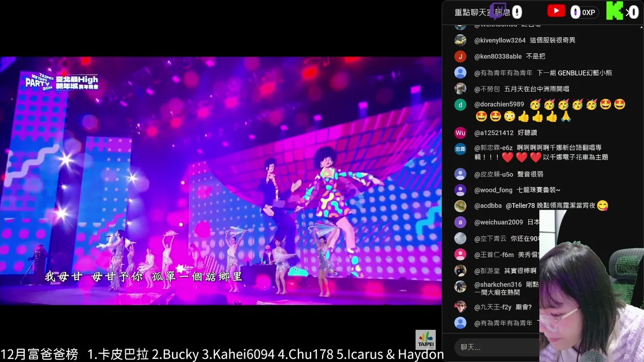Screen dimensions: 644x362
Task: Open the red J avatar of @ken80338able
Action: click(x=460, y=56)
